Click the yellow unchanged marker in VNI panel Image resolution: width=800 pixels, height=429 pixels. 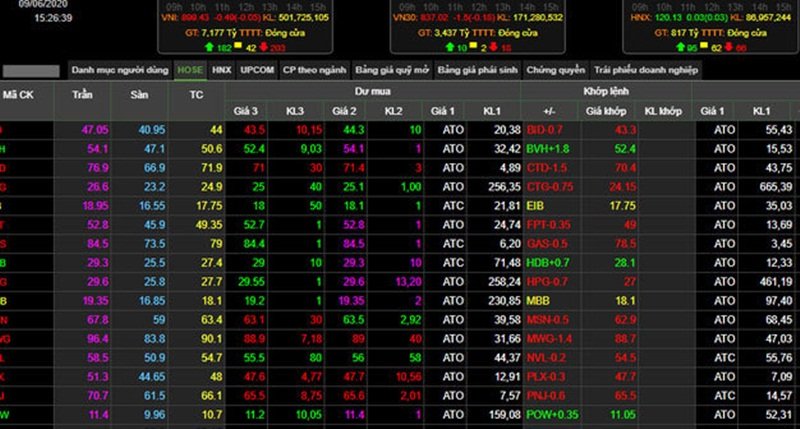click(238, 46)
